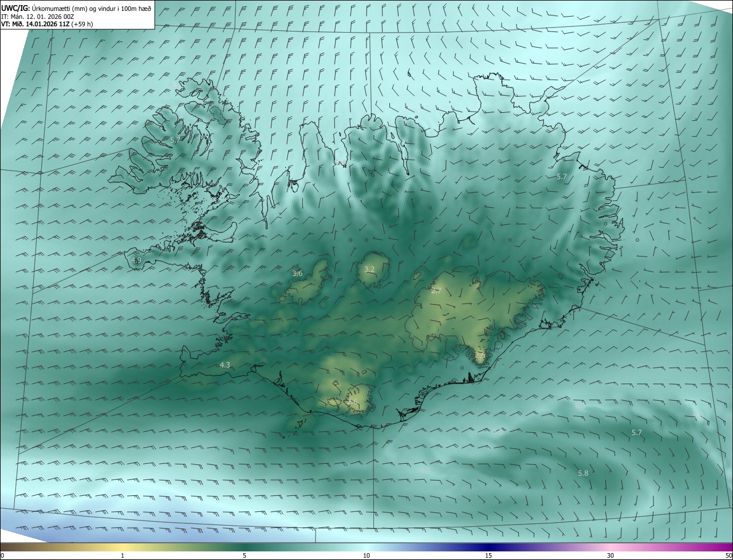Viewport: 733px width, 560px height.
Task: Click the 4.9 value on Snæfellsnes peninsula
Action: coord(136,261)
